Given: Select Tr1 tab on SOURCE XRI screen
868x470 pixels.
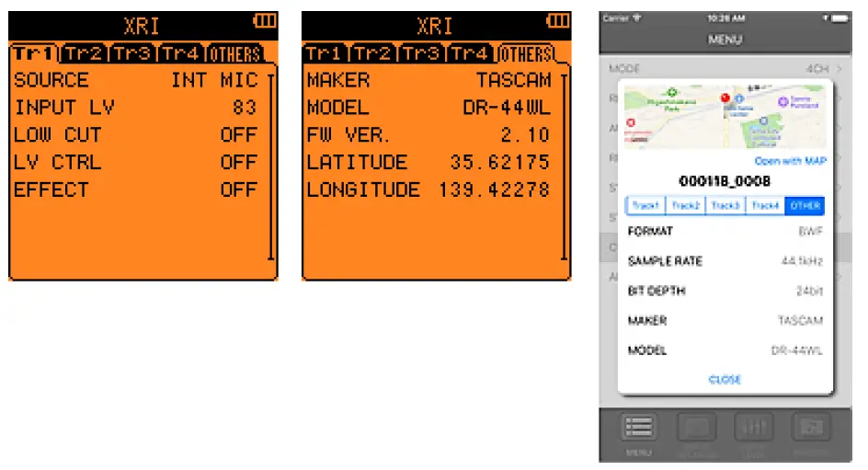Looking at the screenshot, I should [x=33, y=53].
